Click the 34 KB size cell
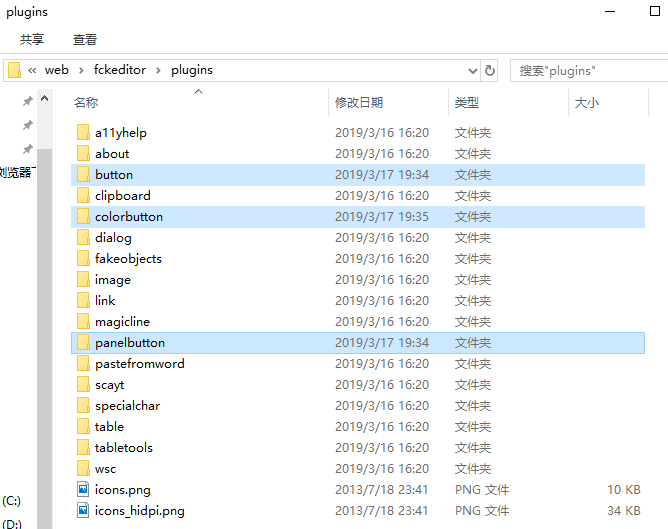 tap(624, 511)
